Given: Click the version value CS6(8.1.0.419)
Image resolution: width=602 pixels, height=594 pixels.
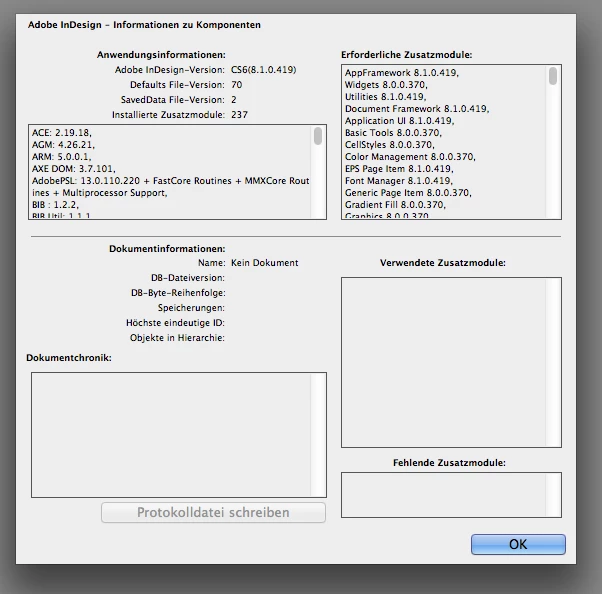Looking at the screenshot, I should pyautogui.click(x=263, y=69).
